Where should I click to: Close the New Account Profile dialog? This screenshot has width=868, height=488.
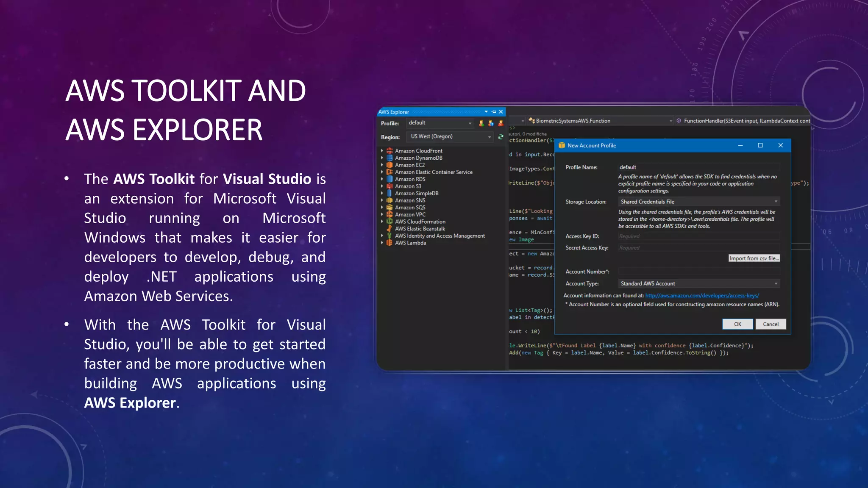(x=781, y=145)
